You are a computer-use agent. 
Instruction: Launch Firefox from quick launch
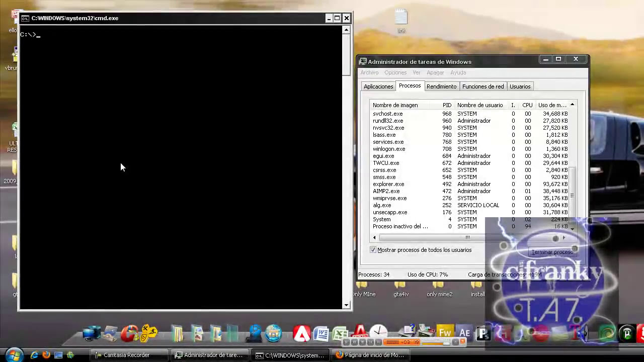coord(46,355)
